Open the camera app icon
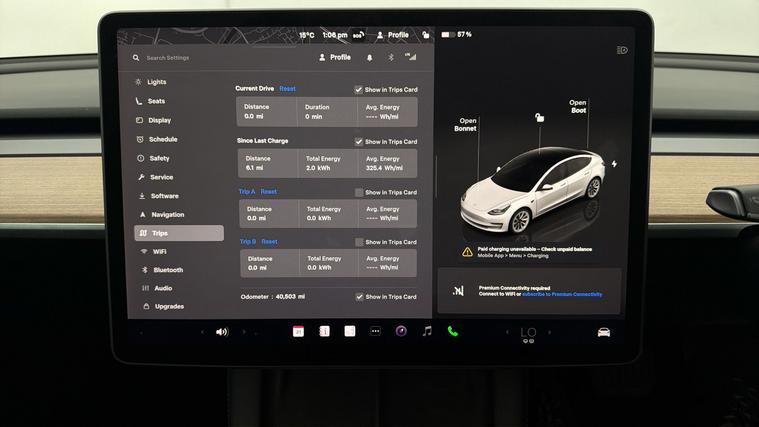 pyautogui.click(x=401, y=331)
